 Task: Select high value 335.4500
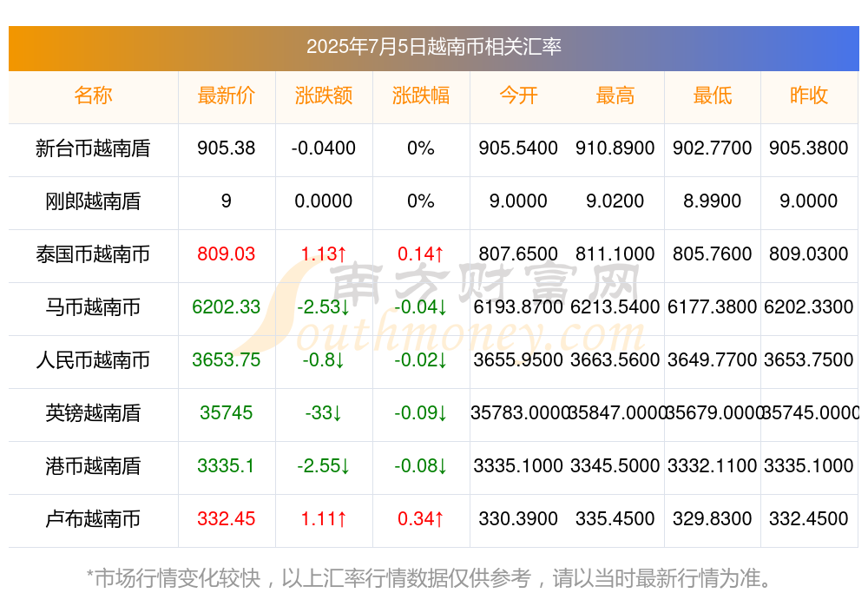[615, 519]
